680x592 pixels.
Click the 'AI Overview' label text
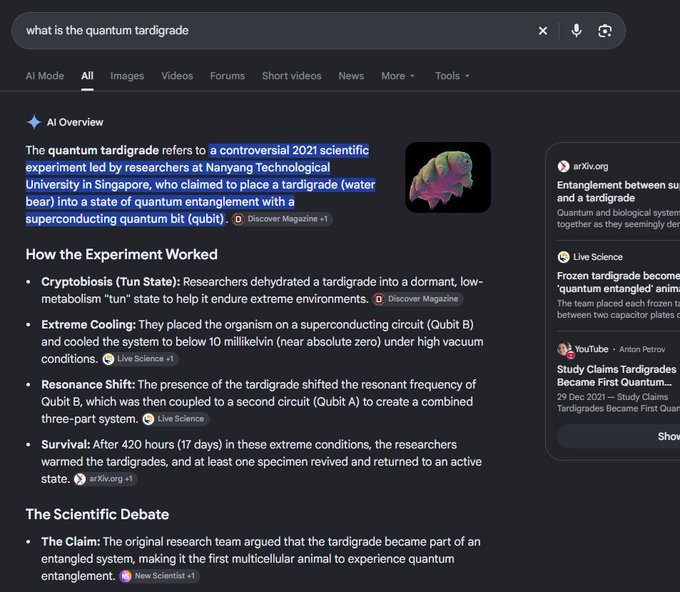click(75, 122)
